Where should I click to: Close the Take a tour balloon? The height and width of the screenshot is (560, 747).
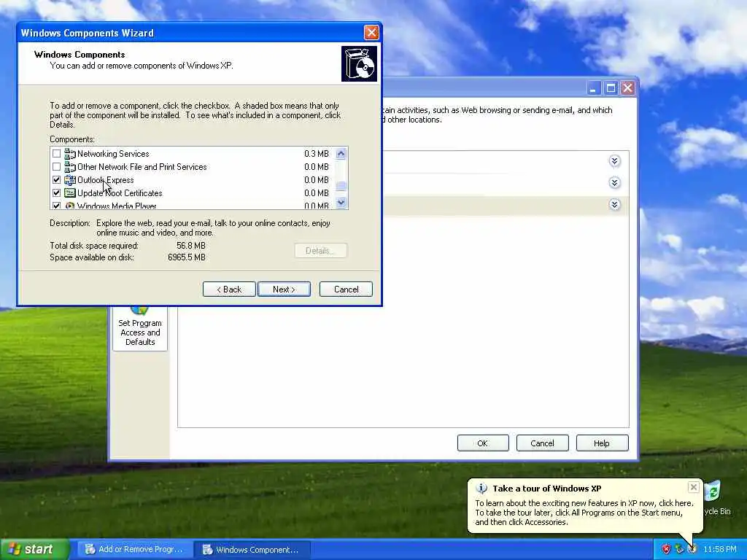point(694,487)
